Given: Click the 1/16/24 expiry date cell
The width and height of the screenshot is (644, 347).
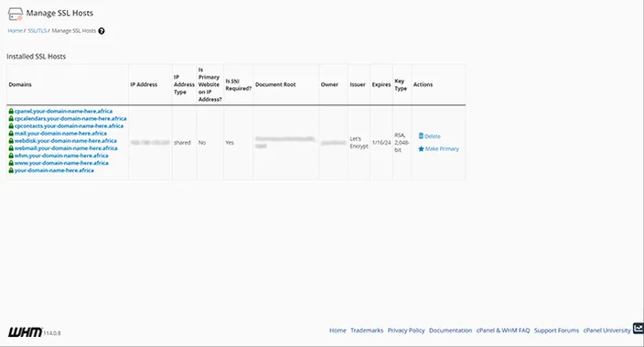Looking at the screenshot, I should coord(381,142).
